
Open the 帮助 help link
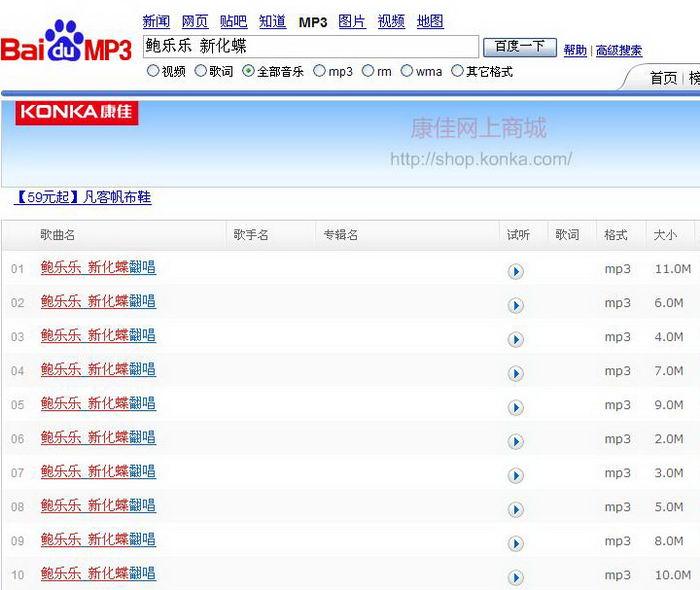[575, 51]
